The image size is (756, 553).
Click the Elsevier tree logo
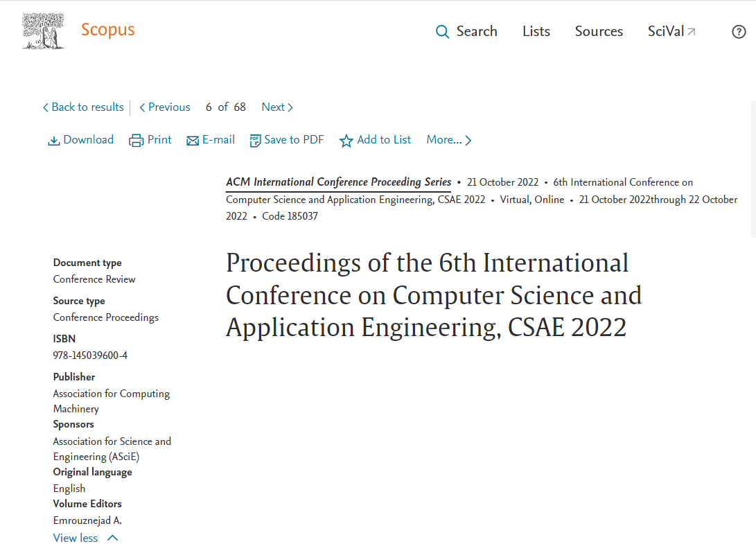[43, 31]
